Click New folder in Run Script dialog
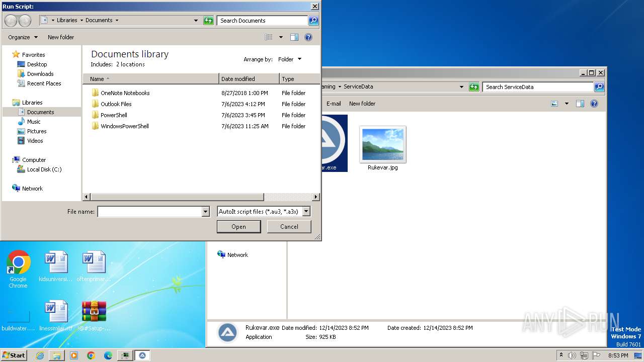The image size is (644, 362). click(61, 37)
